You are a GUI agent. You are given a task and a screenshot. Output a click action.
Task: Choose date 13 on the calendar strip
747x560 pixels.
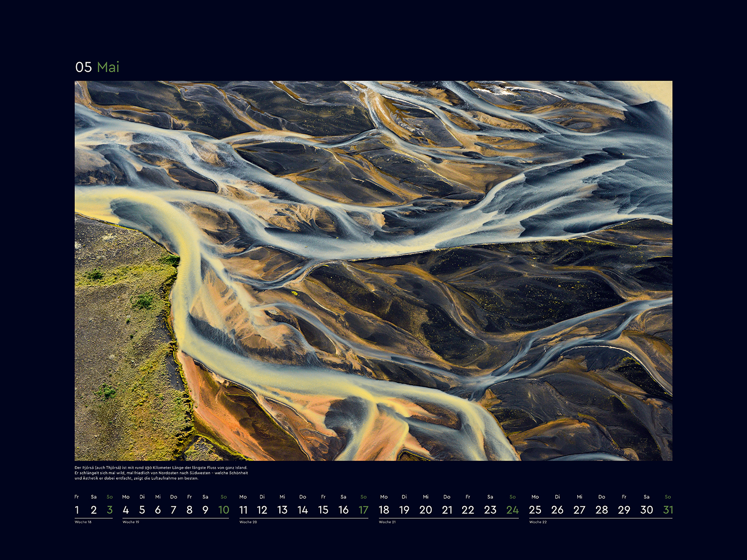(x=282, y=510)
